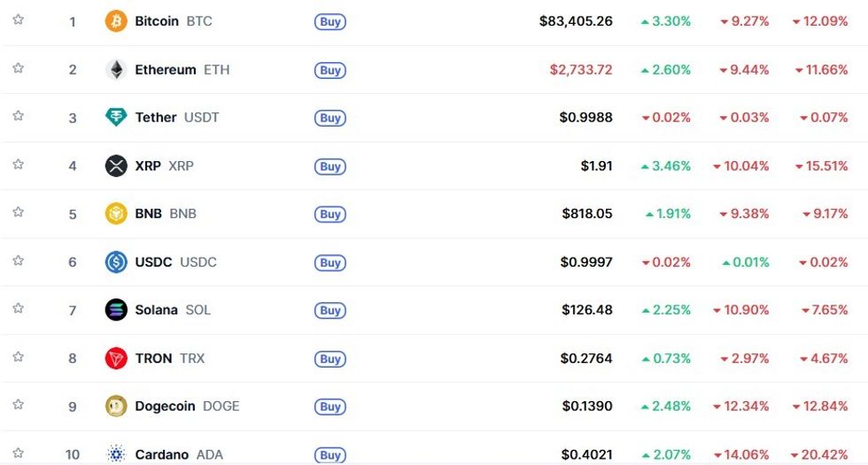Click the Solana logo icon
This screenshot has height=465, width=868.
116,310
